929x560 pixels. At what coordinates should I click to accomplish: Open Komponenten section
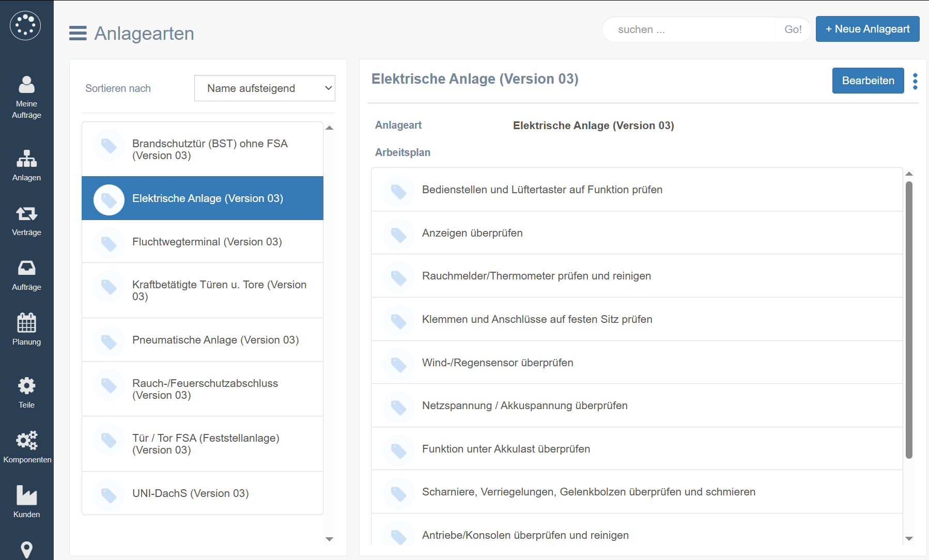27,447
